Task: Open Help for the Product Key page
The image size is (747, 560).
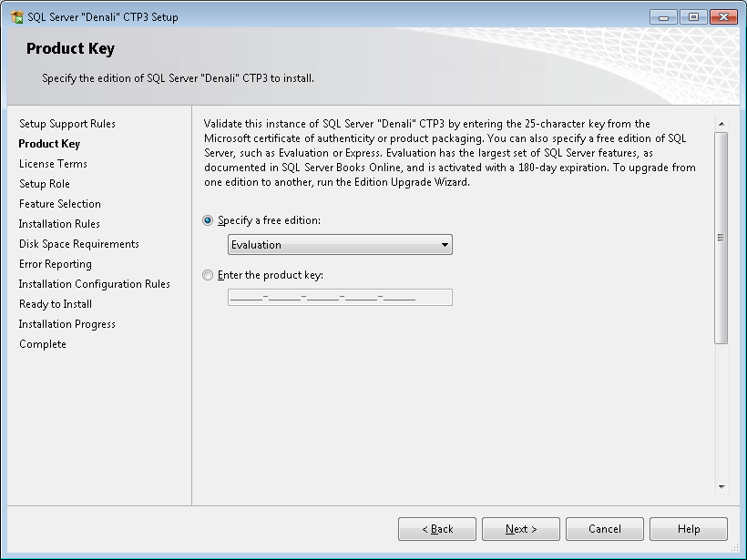Action: click(x=689, y=529)
